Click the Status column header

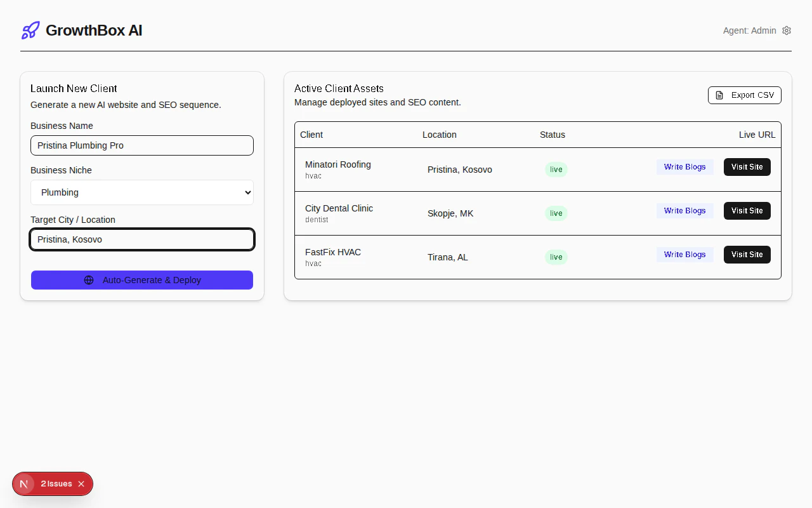[553, 135]
